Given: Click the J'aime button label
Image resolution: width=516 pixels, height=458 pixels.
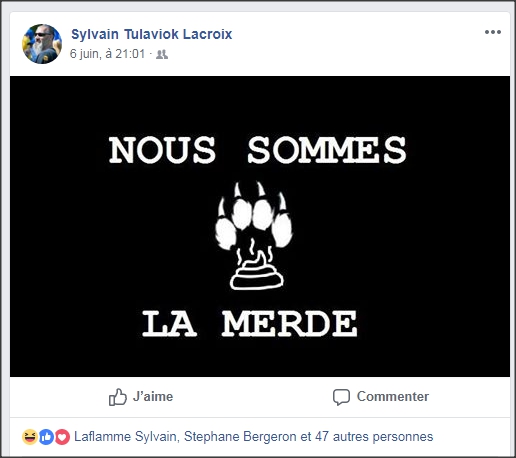Looking at the screenshot, I should [x=153, y=397].
